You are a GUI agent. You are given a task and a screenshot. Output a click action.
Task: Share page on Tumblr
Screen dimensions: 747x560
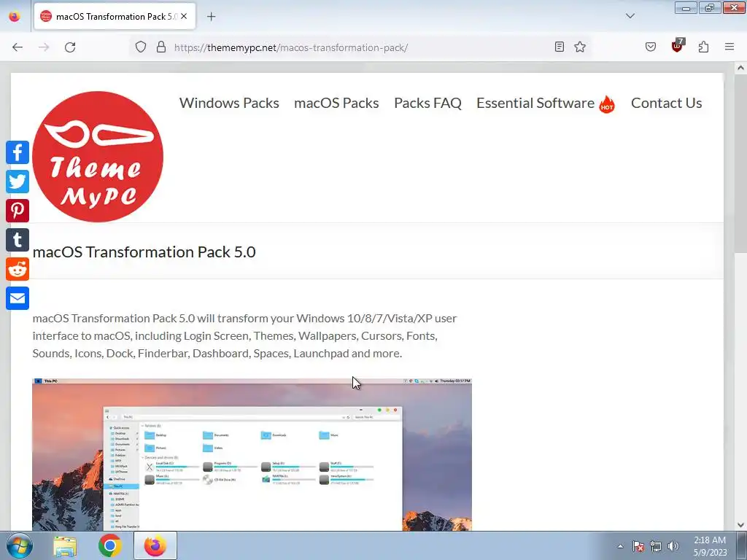(x=18, y=240)
